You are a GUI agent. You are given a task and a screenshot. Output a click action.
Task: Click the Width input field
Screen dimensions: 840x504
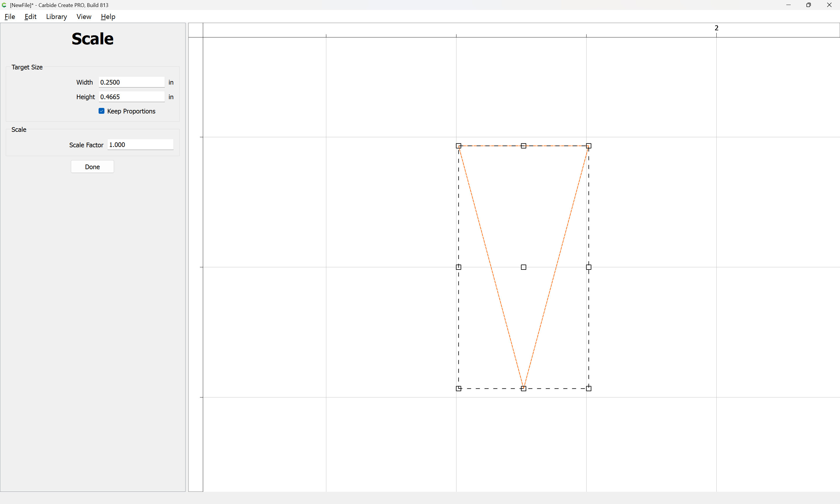[132, 82]
